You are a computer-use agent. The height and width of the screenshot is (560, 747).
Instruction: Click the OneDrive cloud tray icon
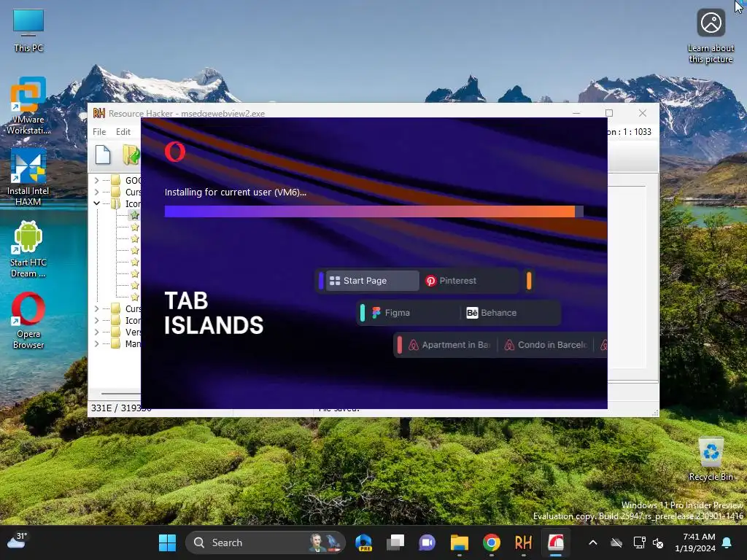[x=616, y=542]
